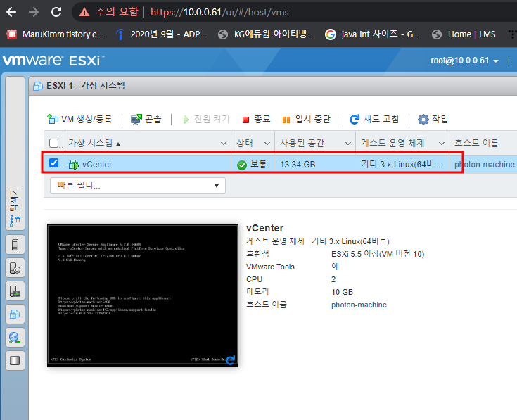517x420 pixels.
Task: Click the navigator tree icon in sidebar
Action: 15,220
